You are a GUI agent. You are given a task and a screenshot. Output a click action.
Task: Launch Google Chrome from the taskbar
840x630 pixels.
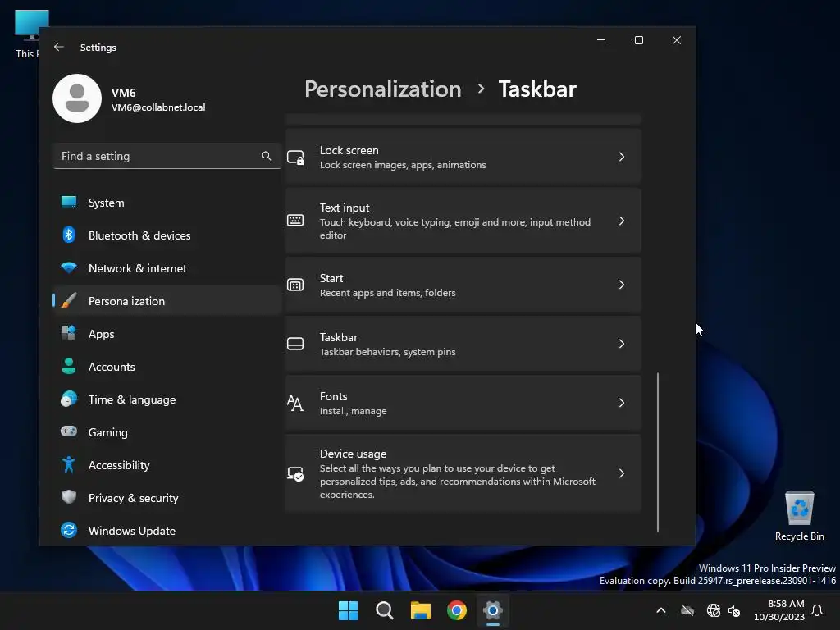[457, 610]
